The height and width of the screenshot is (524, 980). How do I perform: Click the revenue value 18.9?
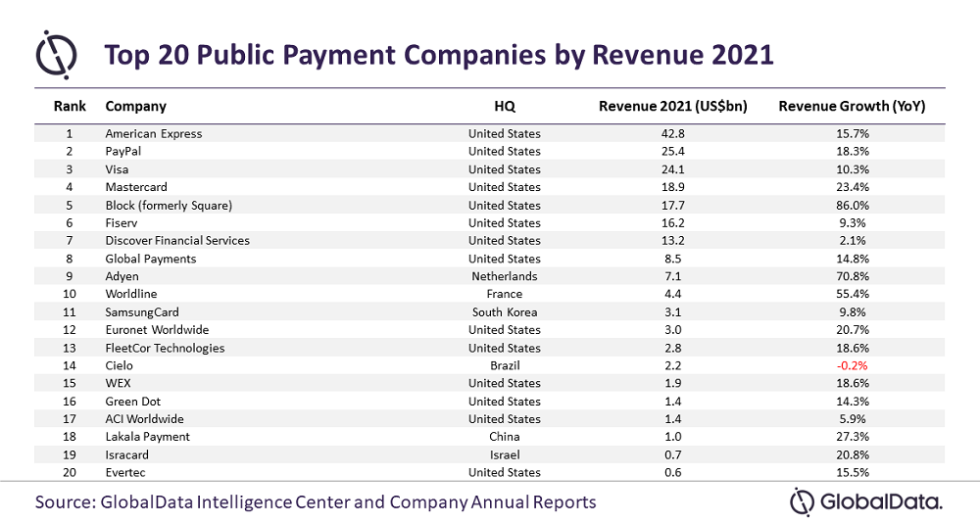(x=673, y=187)
